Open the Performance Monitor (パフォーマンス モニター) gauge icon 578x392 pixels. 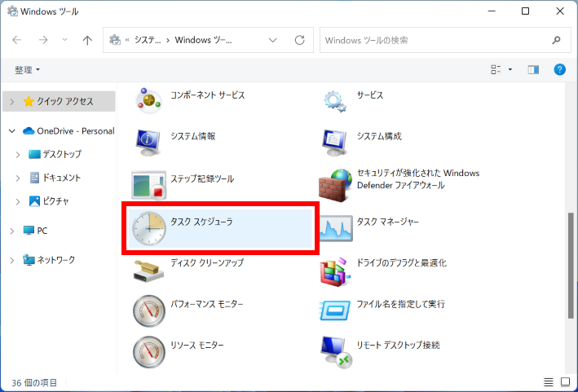pyautogui.click(x=149, y=311)
